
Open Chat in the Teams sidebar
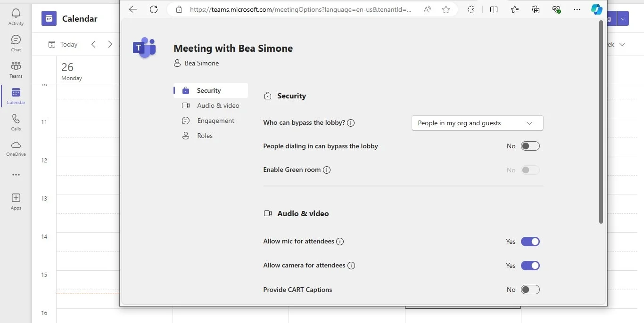pos(16,43)
